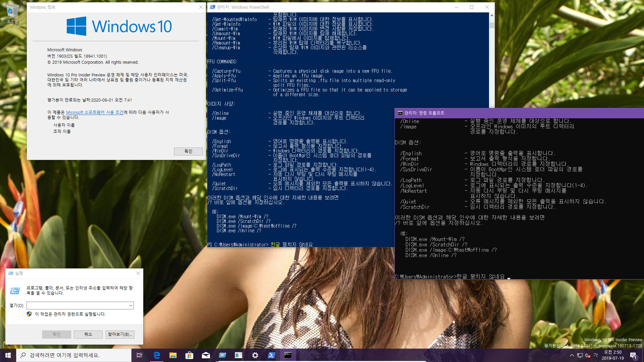Click the PowerShell prompt line PS C:\Users\Administrator
The height and width of the screenshot is (362, 644).
(238, 245)
